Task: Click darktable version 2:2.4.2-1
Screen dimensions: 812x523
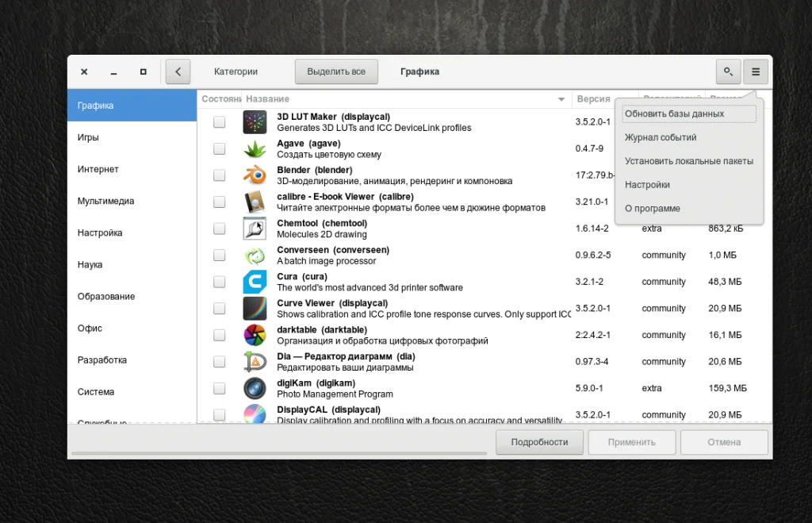Action: click(x=592, y=336)
